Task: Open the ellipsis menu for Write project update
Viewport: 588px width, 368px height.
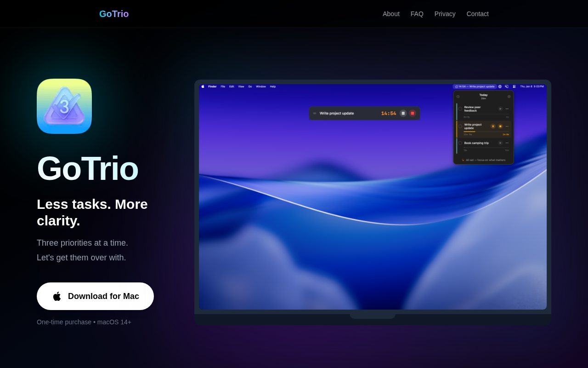Action: [x=507, y=126]
